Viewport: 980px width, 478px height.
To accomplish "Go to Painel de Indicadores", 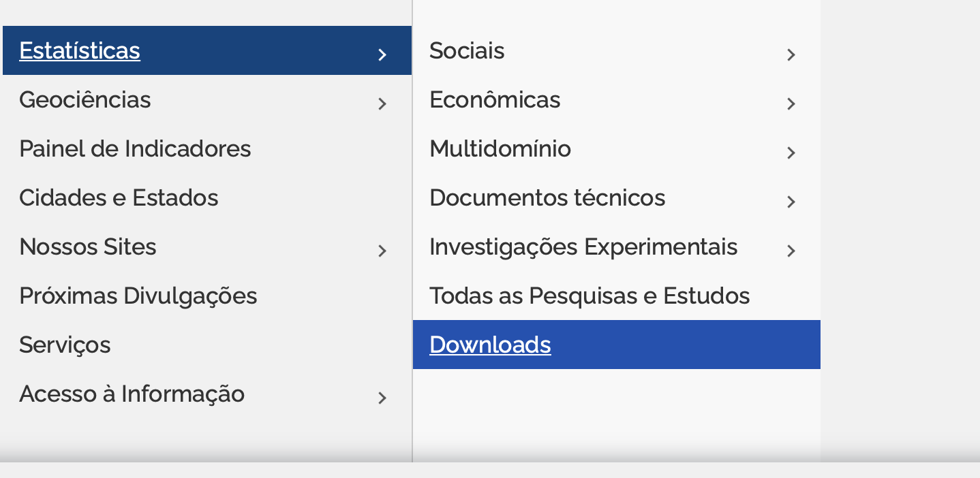I will pyautogui.click(x=135, y=148).
